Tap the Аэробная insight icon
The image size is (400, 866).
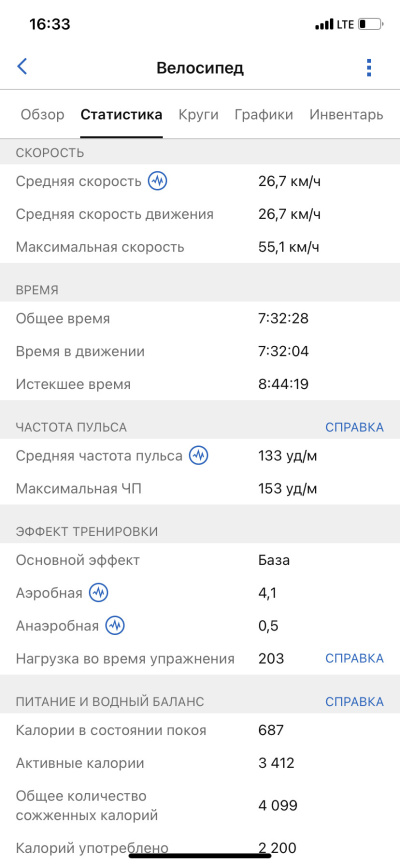[99, 593]
